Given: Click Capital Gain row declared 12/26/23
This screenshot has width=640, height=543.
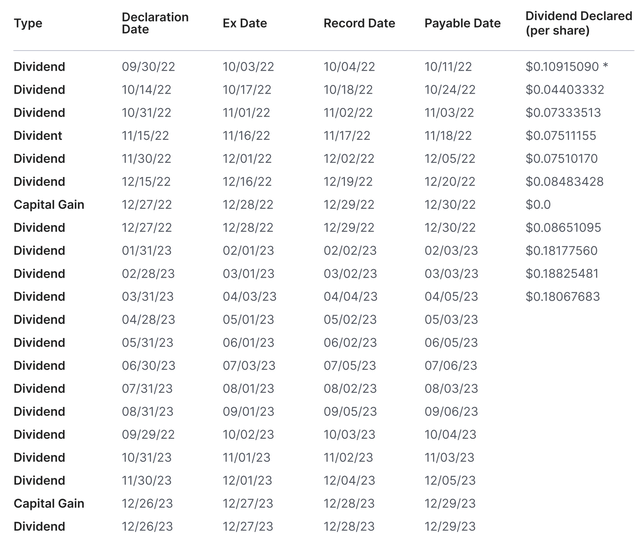Looking at the screenshot, I should pos(49,504).
